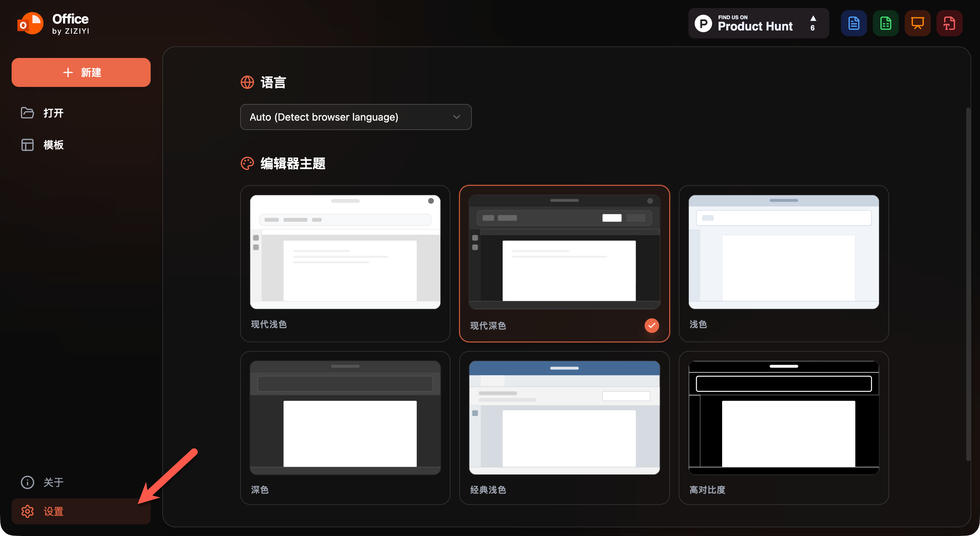The width and height of the screenshot is (980, 536).
Task: Click the 经典浅色 theme preview thumbnail
Action: pyautogui.click(x=564, y=418)
